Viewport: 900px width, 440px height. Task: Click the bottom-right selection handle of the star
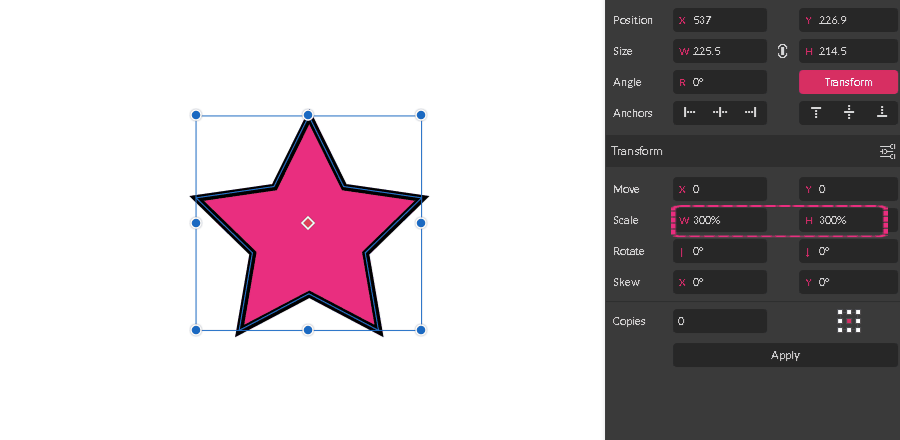click(421, 330)
